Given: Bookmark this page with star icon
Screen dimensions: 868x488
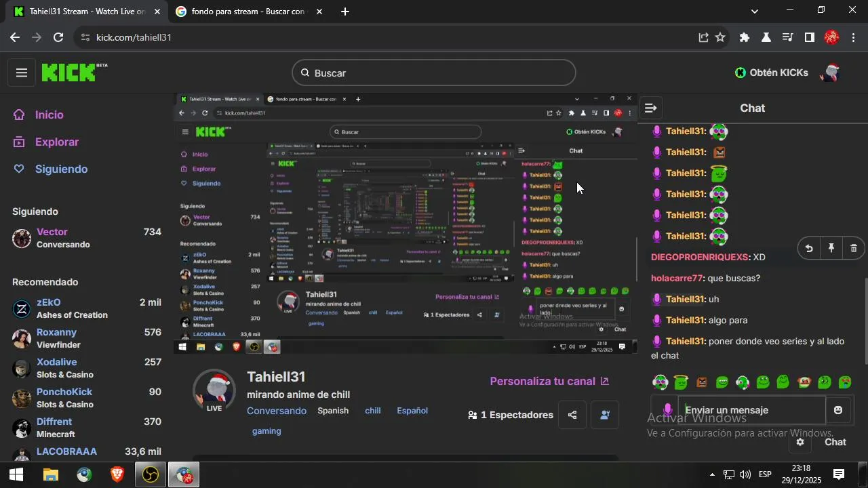Looking at the screenshot, I should (720, 37).
